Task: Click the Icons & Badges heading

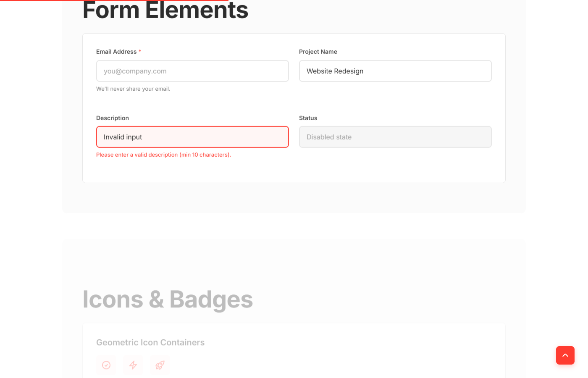Action: coord(168,299)
